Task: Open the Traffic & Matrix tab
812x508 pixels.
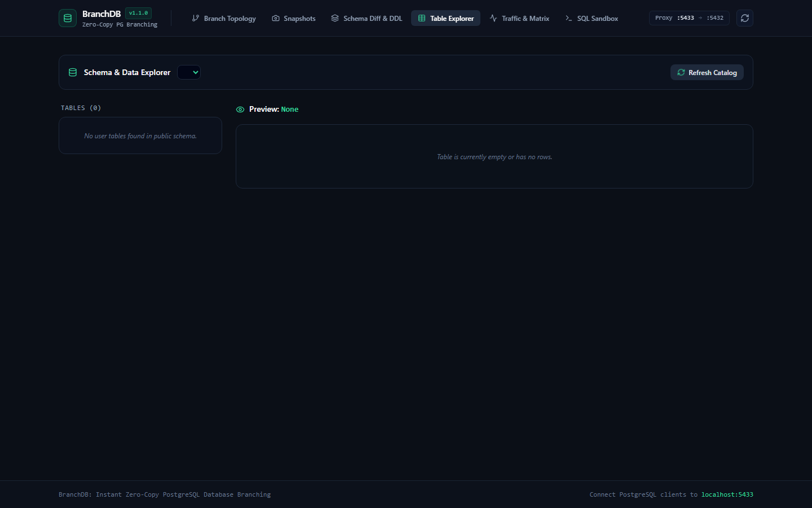Action: point(519,18)
